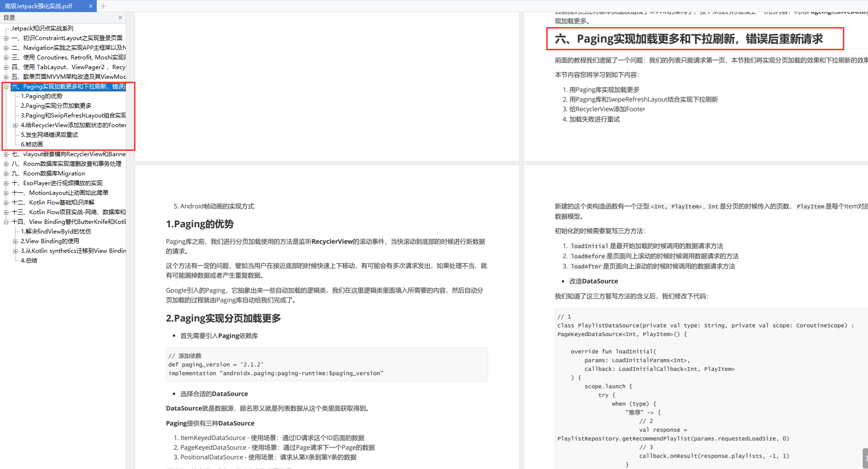
Task: Expand chapter 十、ExoPlayer进行视频播放的实现
Action: point(7,183)
